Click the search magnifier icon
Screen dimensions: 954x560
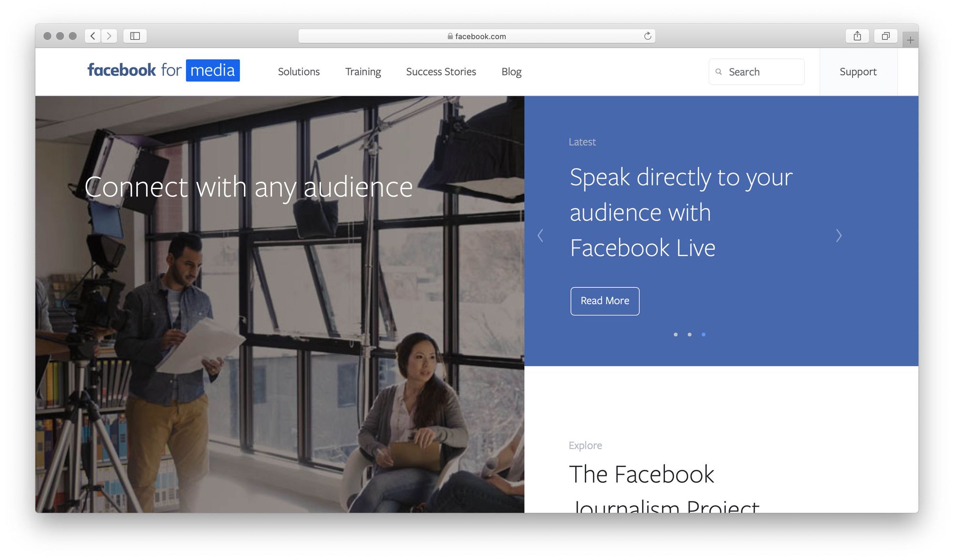tap(719, 71)
